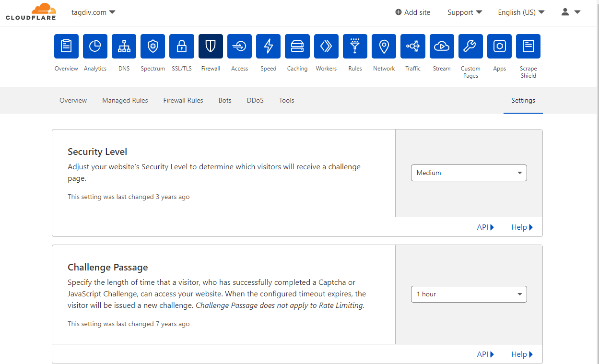Open the Scrape Shield document icon
This screenshot has width=599, height=364.
(529, 46)
